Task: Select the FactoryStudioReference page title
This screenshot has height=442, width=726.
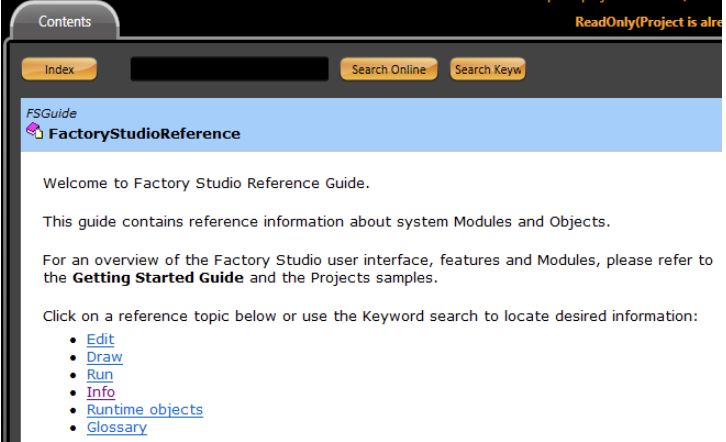Action: (145, 133)
